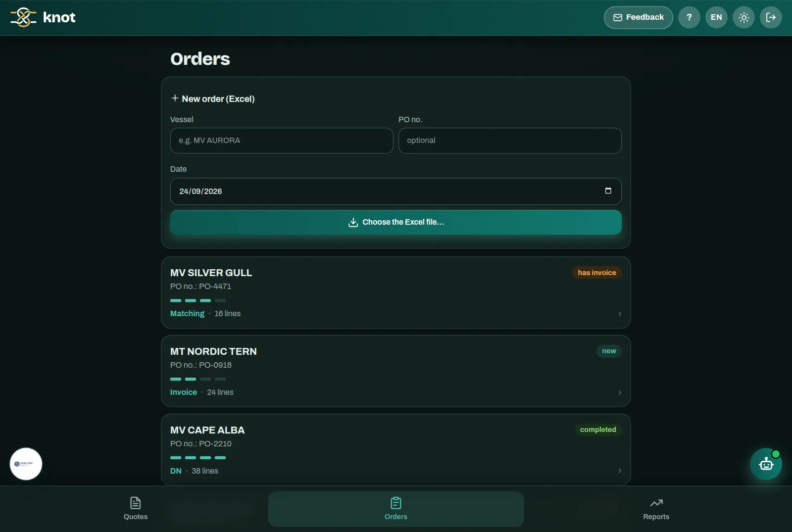Click PO no.: PO-0918 text
This screenshot has width=792, height=532.
pos(201,365)
